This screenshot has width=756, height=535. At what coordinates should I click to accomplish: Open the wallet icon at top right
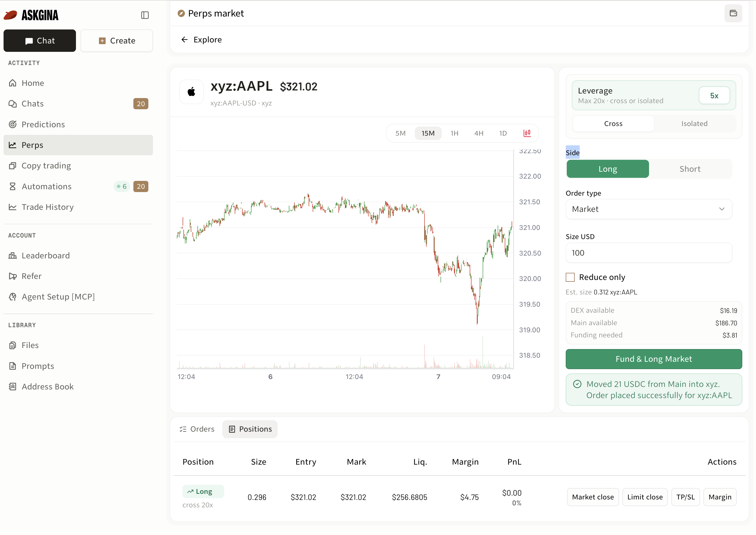tap(733, 13)
